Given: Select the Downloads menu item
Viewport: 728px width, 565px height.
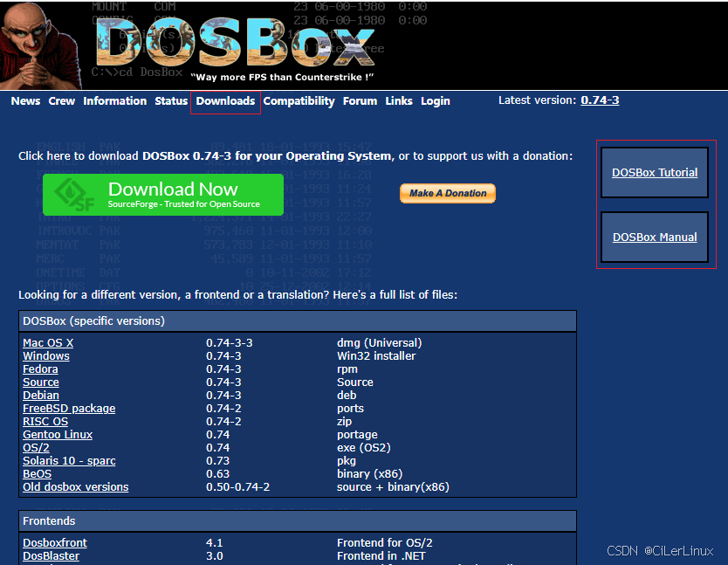Looking at the screenshot, I should (225, 100).
